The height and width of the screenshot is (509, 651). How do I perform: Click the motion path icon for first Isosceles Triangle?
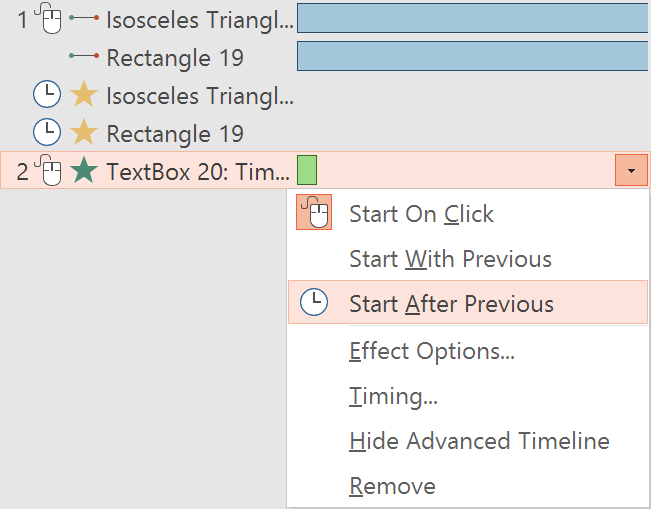click(84, 18)
